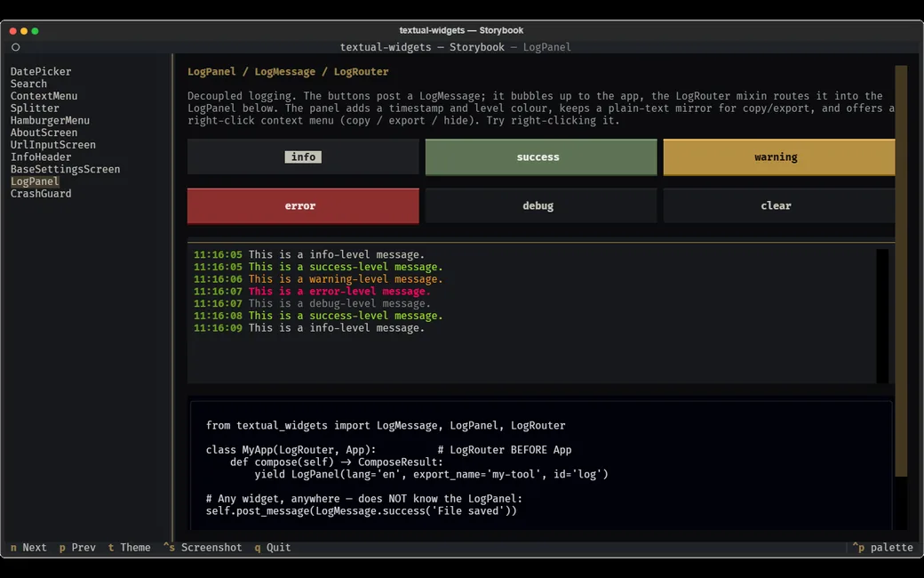Open BaseSettingsScreen in the sidebar
This screenshot has width=924, height=578.
tap(65, 169)
